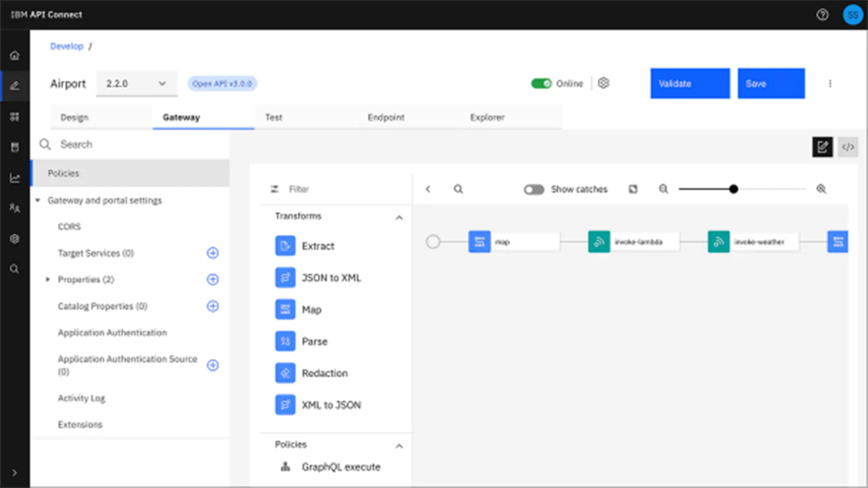The width and height of the screenshot is (868, 488).
Task: Click the invoke-lambda node on canvas
Action: [633, 242]
